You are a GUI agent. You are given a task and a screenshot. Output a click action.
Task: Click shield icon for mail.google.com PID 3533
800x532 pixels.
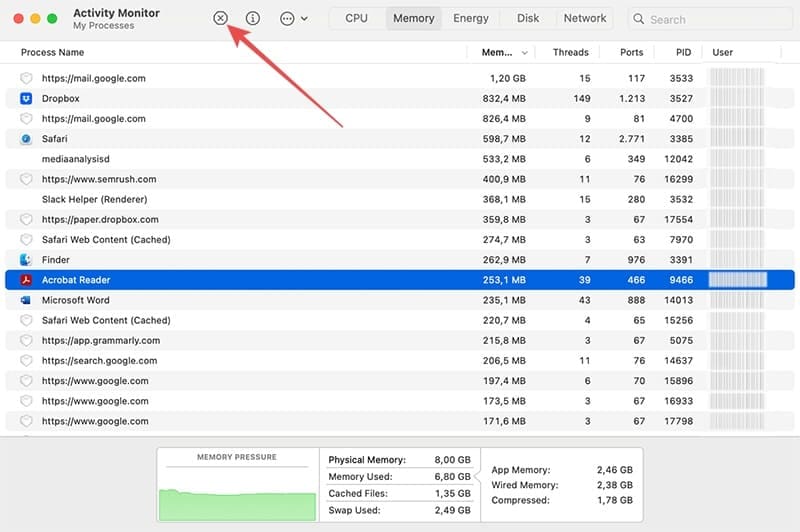coord(26,78)
